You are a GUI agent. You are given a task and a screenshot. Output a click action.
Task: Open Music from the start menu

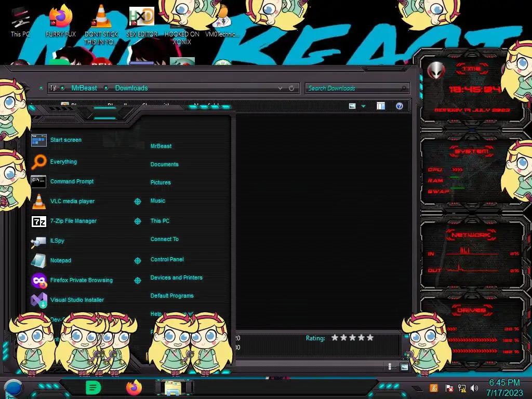[x=158, y=201]
